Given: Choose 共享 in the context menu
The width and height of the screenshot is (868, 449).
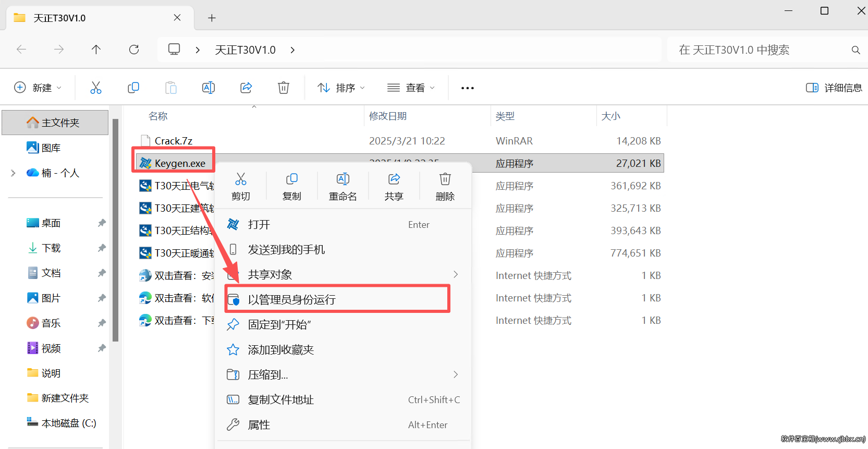Looking at the screenshot, I should tap(394, 187).
